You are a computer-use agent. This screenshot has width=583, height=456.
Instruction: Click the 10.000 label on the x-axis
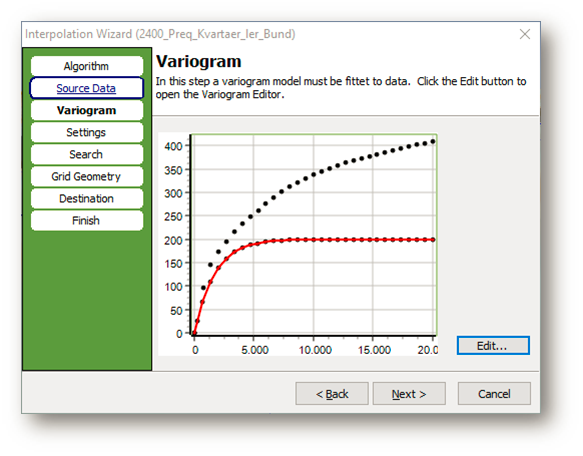coord(315,350)
